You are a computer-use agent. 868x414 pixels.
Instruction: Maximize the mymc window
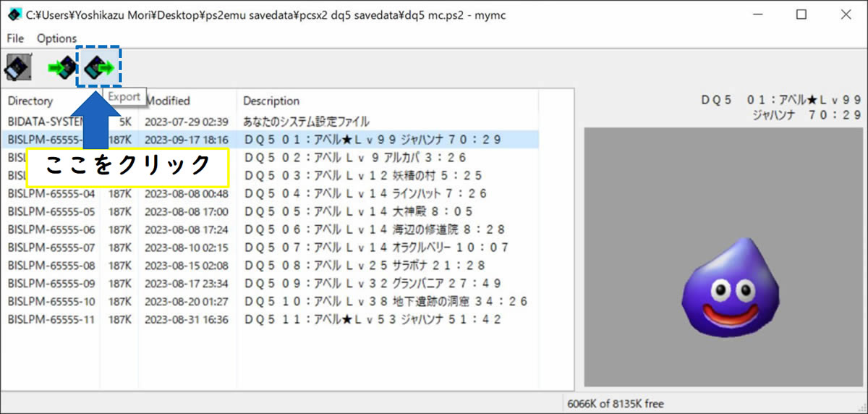801,15
